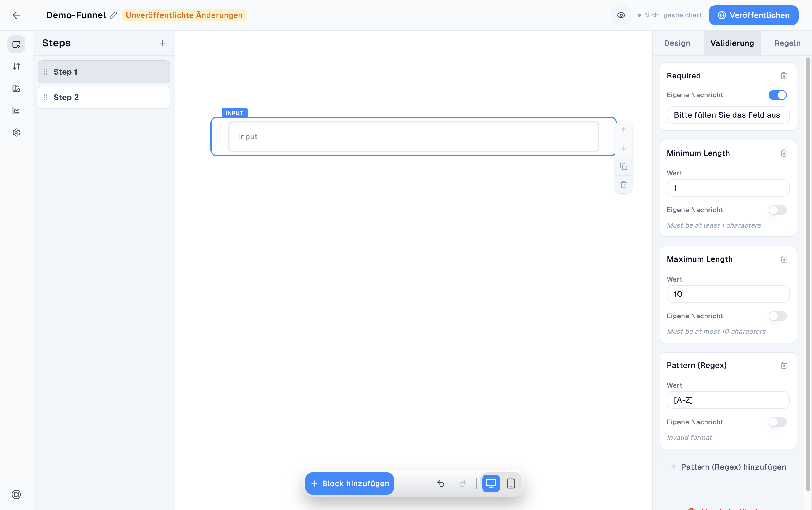The width and height of the screenshot is (812, 510).
Task: Enable custom message for Maximum Length
Action: tap(777, 316)
